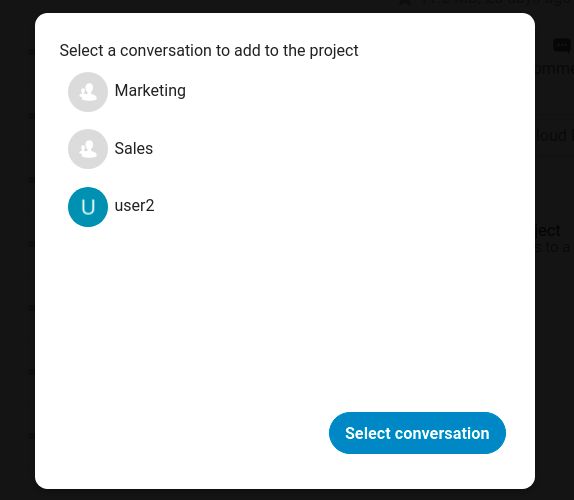Screen dimensions: 574x500
Task: Choose the Marketing row in conversation list
Action: [x=285, y=92]
